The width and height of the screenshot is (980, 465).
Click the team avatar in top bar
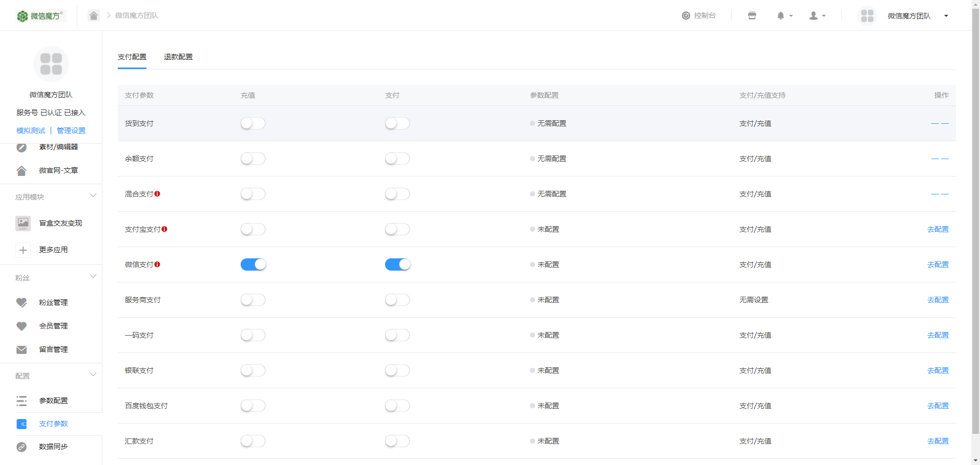[867, 16]
